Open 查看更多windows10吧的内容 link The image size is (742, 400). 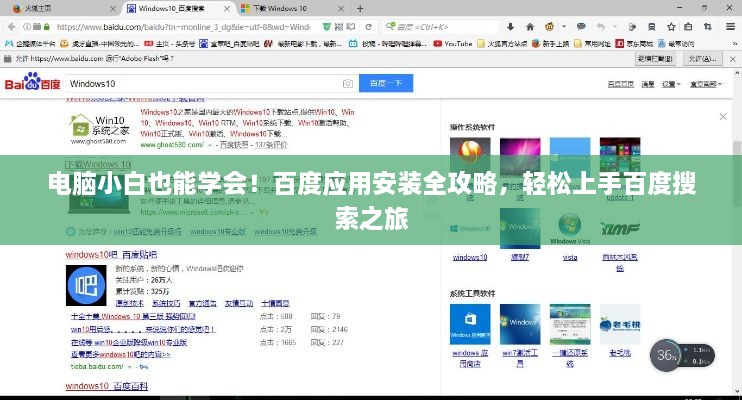(x=121, y=355)
